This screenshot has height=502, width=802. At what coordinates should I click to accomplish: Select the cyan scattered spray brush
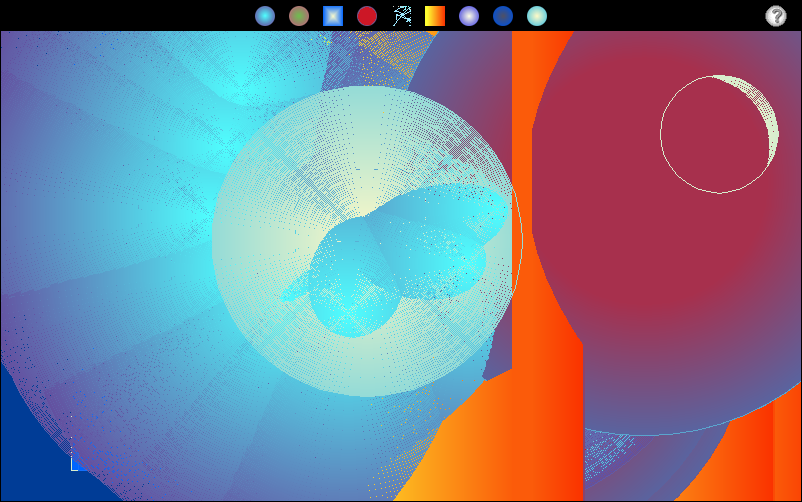pyautogui.click(x=402, y=16)
